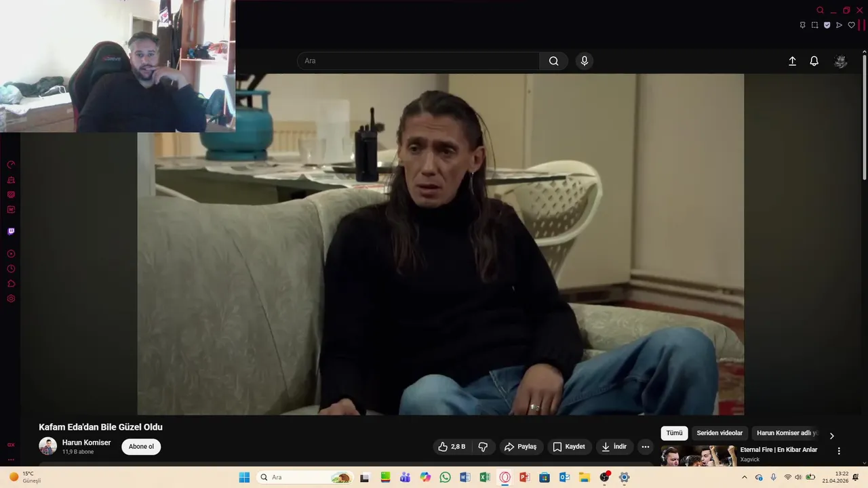Show more filter chips with right arrow
This screenshot has height=488, width=868.
pyautogui.click(x=832, y=436)
